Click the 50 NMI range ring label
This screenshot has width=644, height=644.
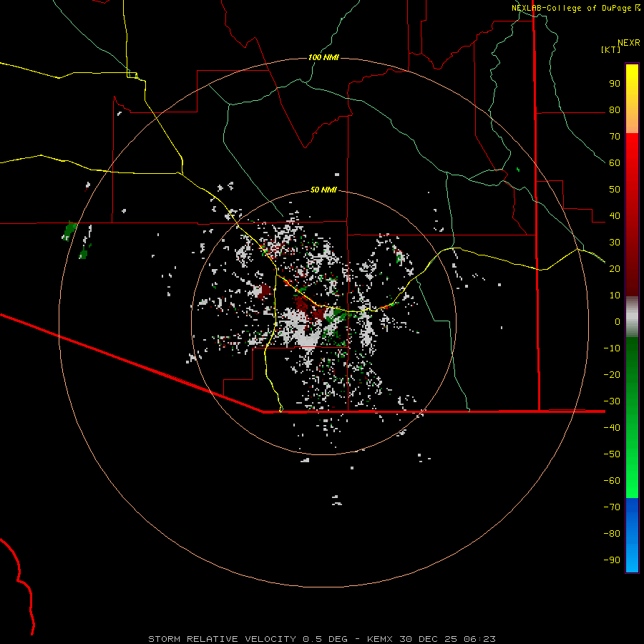323,190
